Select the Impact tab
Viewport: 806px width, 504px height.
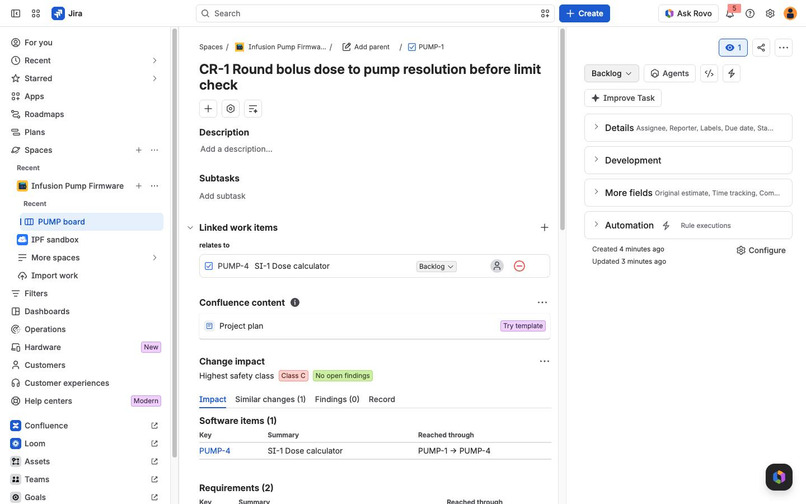click(x=212, y=399)
